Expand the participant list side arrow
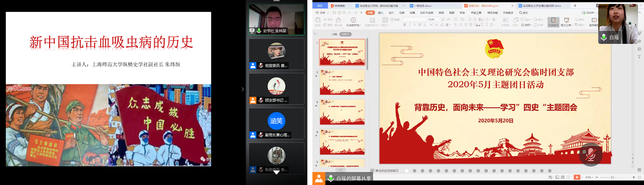Viewport: 644px width, 185px height. pos(243,89)
